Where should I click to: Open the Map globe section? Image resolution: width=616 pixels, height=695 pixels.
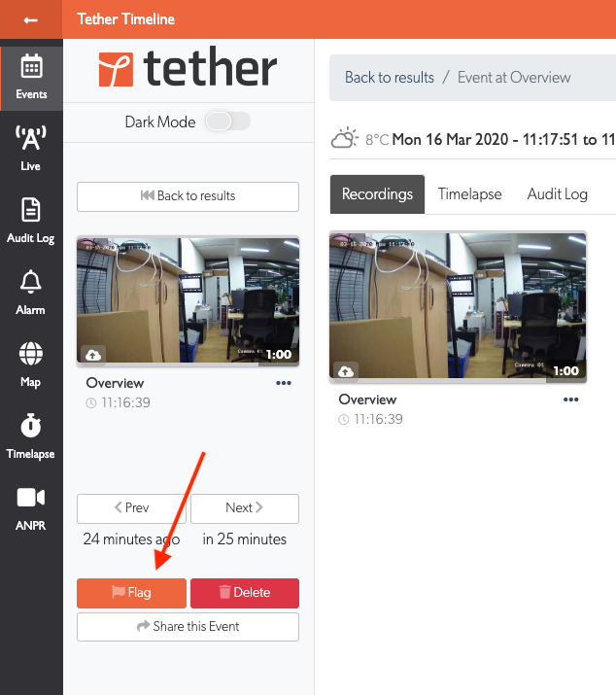coord(31,365)
